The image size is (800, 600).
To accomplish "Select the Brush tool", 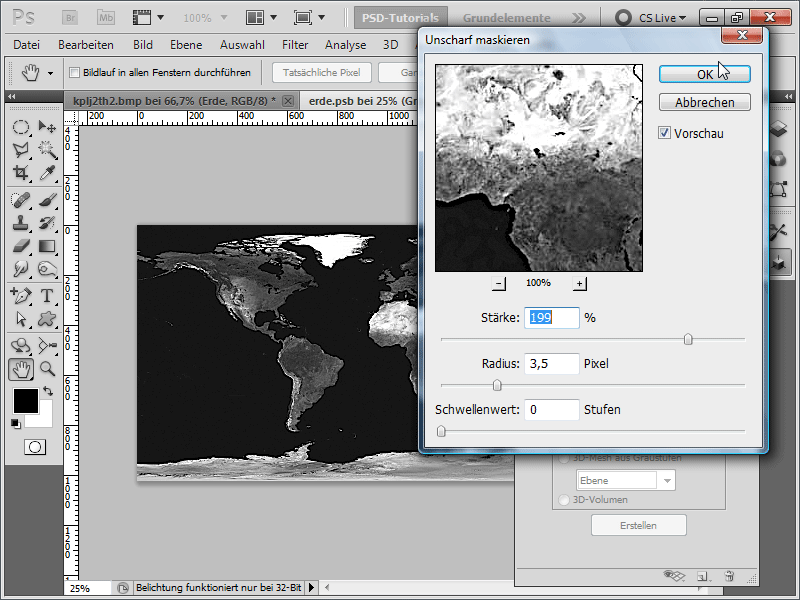I will pos(47,199).
